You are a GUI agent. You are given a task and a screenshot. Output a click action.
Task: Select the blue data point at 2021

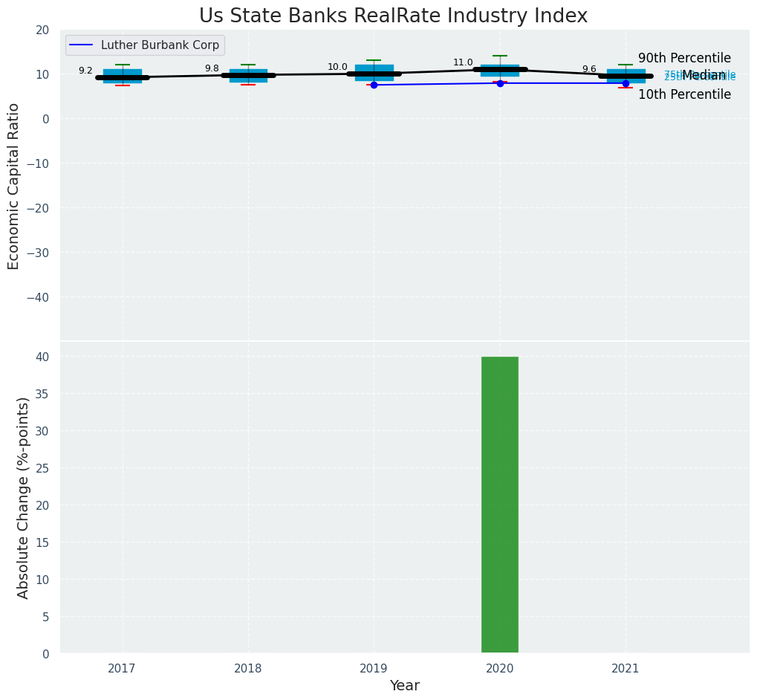click(626, 83)
